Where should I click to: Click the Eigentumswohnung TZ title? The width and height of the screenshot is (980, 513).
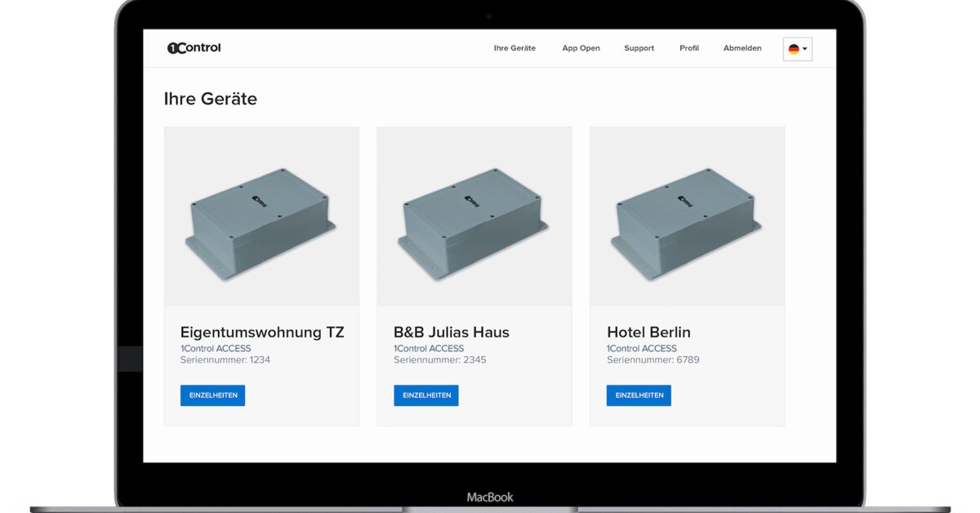coord(262,332)
